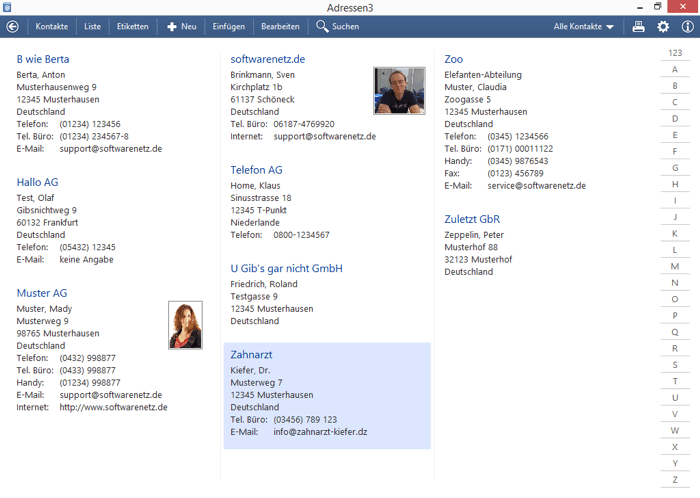
Task: Click the magnifier Suchen icon
Action: tap(322, 26)
